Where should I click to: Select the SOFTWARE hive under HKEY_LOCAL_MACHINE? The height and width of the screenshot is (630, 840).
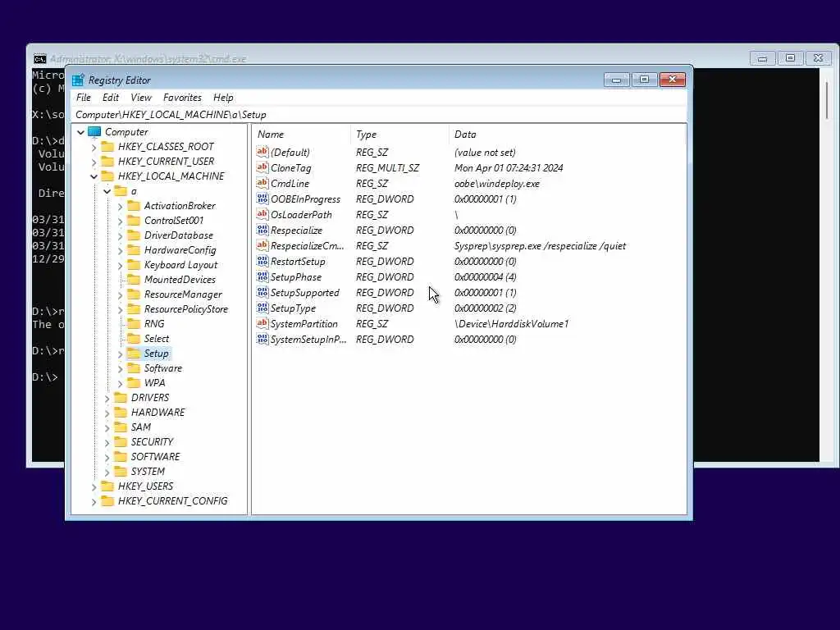tap(155, 457)
